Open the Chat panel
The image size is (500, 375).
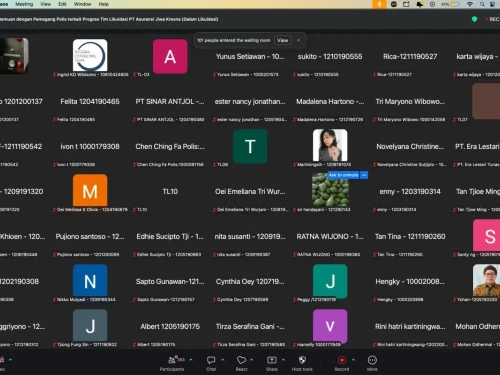[211, 363]
